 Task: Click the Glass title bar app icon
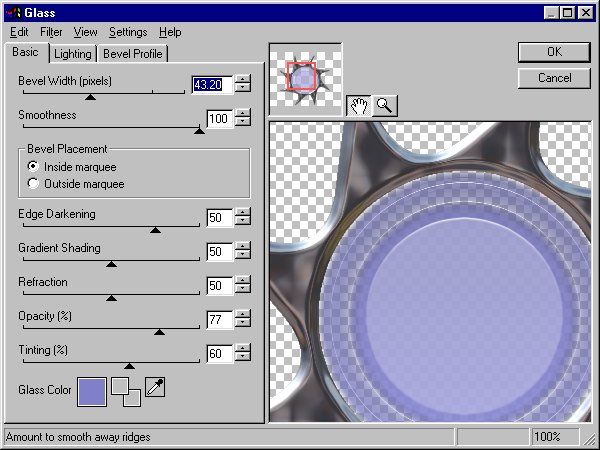pos(11,12)
